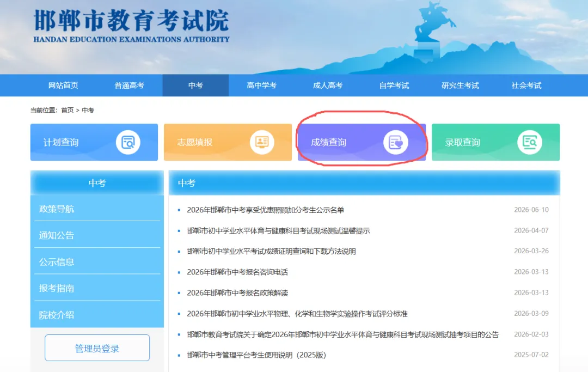Click the date 2026-03-09
Viewport: 588px width, 372px height.
[531, 313]
